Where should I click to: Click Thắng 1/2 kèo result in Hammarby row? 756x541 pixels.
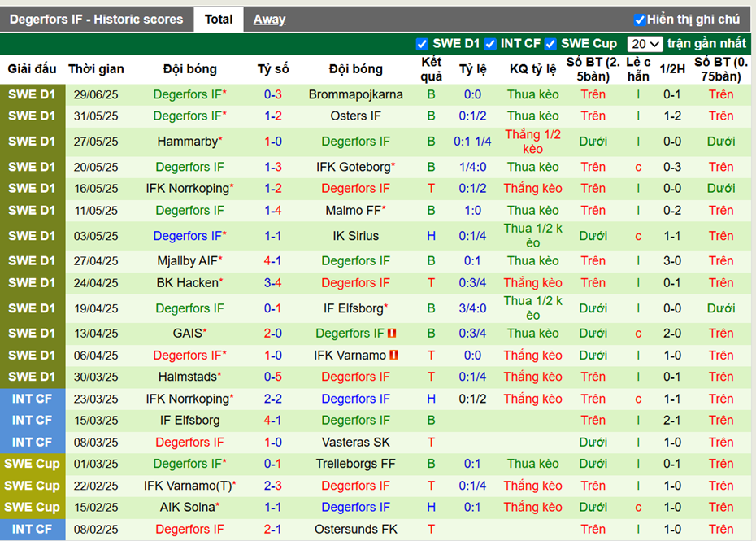(x=532, y=142)
